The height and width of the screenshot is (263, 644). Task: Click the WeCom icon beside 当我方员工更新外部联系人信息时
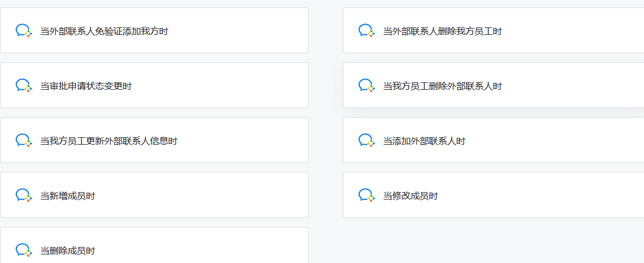(x=24, y=141)
